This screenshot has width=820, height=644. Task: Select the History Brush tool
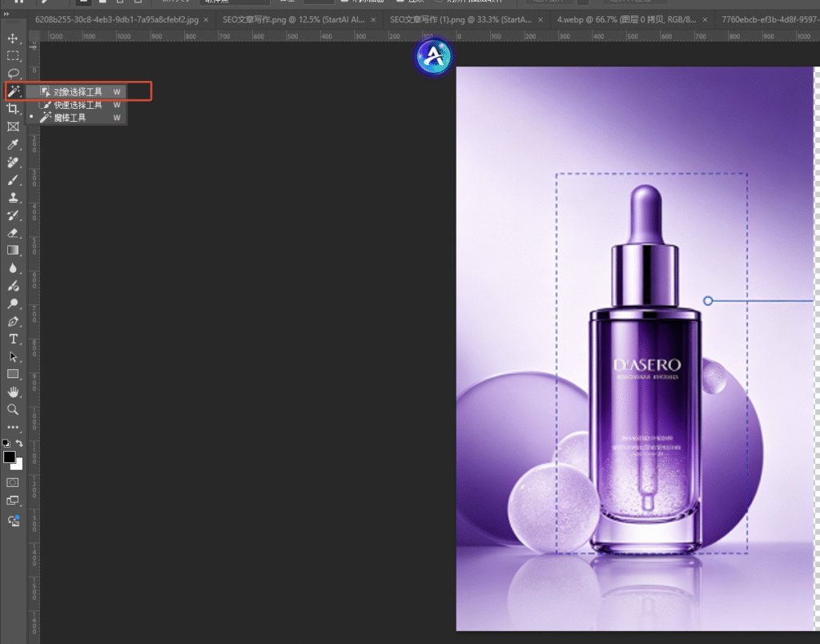(x=13, y=215)
